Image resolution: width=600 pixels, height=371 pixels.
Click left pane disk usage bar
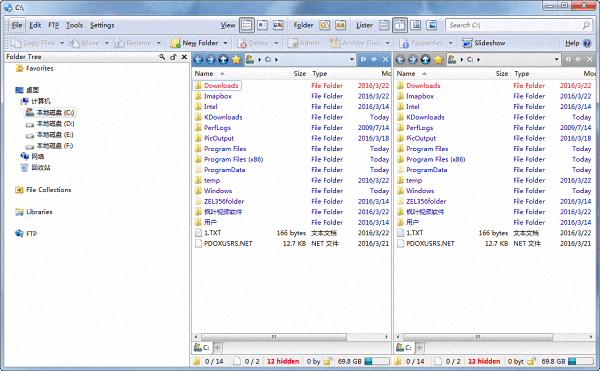pyautogui.click(x=377, y=361)
